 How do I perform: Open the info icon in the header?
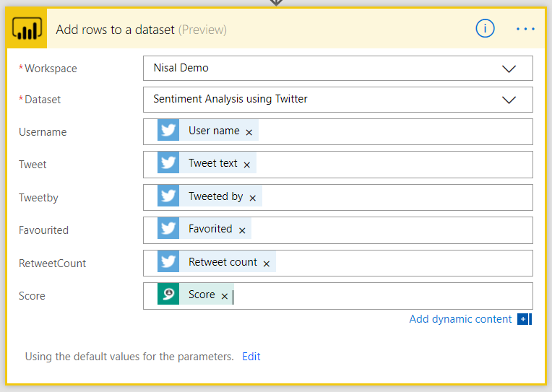pos(485,28)
